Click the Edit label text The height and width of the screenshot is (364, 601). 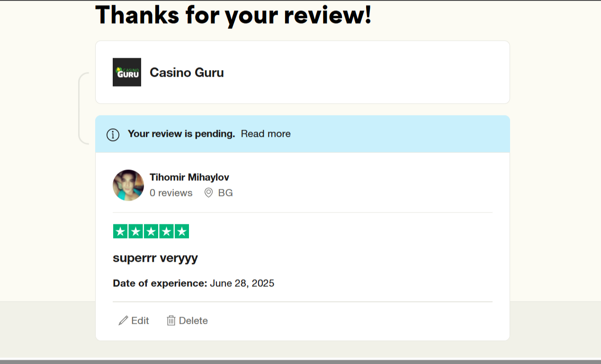coord(140,321)
